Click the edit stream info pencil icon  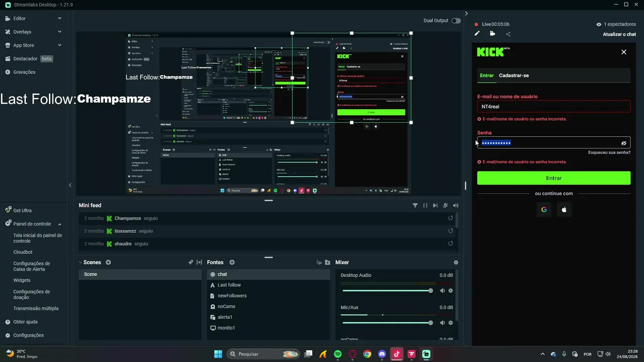pos(477,34)
